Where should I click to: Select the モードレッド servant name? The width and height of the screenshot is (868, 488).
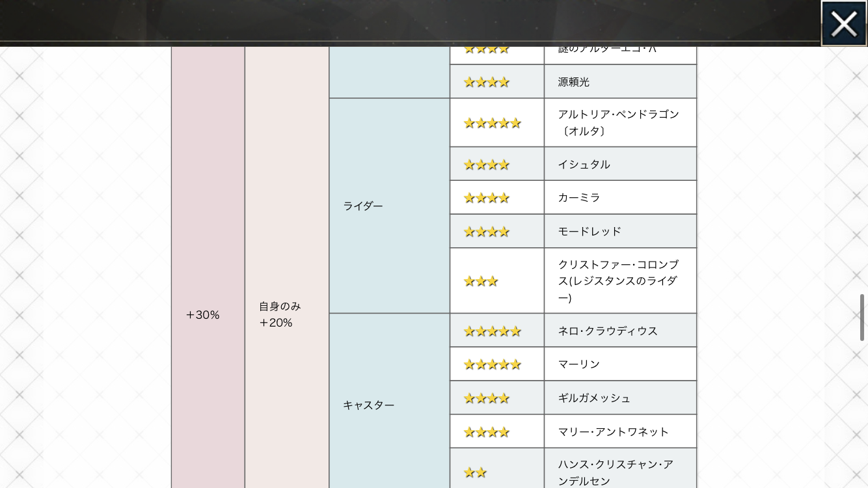coord(590,232)
